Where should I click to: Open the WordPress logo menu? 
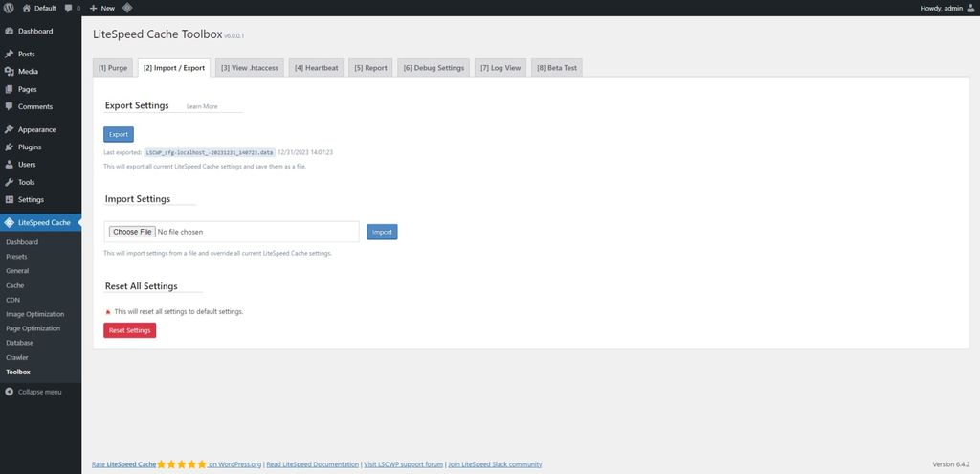9,8
